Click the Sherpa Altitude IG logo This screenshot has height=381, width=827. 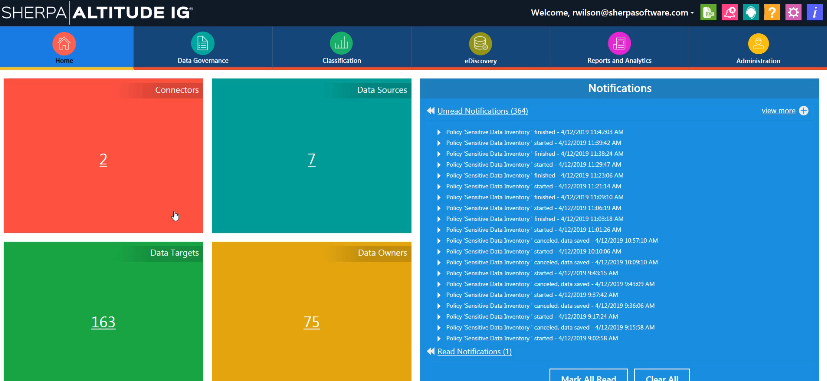tap(96, 13)
